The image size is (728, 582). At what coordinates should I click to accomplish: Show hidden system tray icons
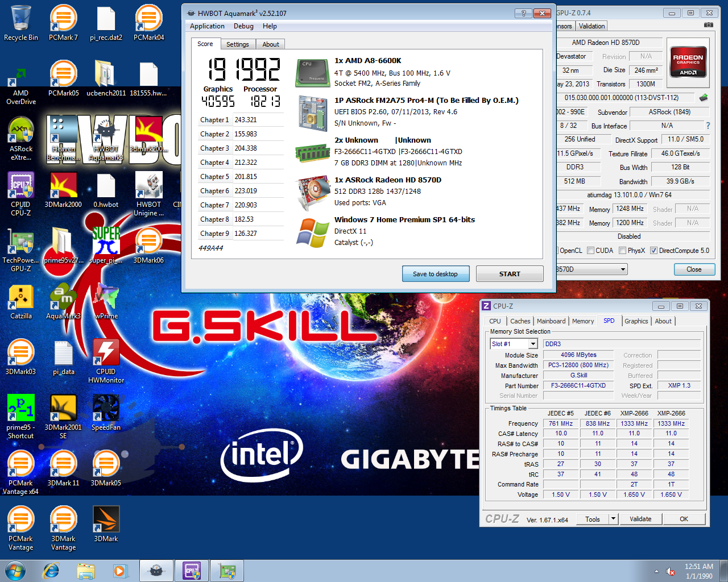(656, 571)
